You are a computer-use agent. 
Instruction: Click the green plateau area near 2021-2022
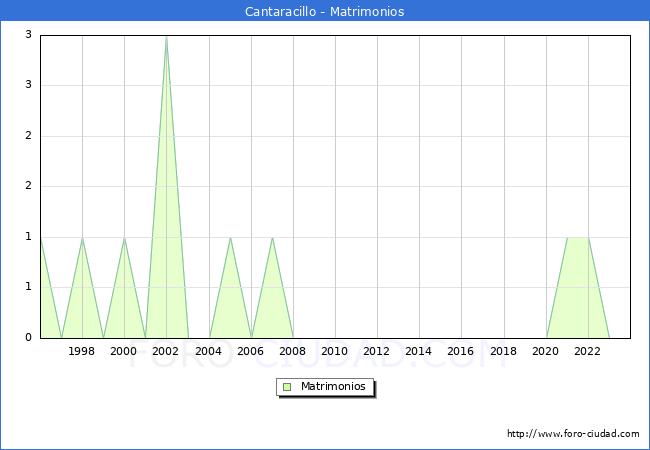(577, 290)
